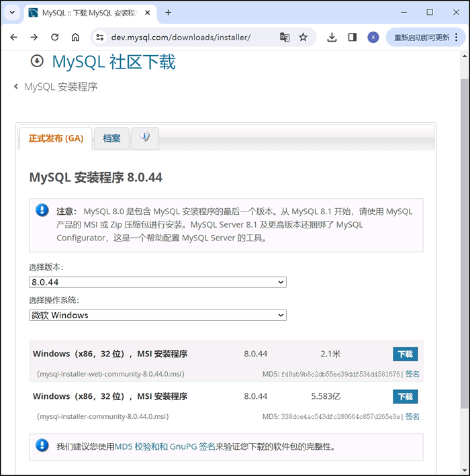
Task: Open the operating system Windows dropdown
Action: [x=158, y=315]
